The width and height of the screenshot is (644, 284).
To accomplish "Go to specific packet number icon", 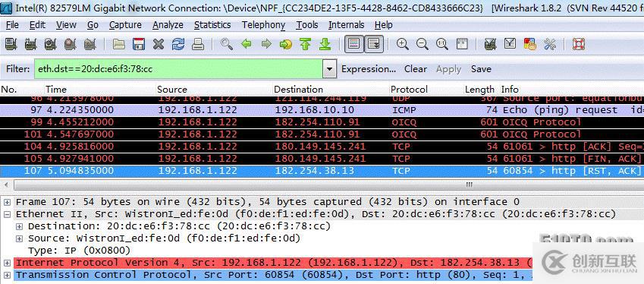I will coord(285,44).
